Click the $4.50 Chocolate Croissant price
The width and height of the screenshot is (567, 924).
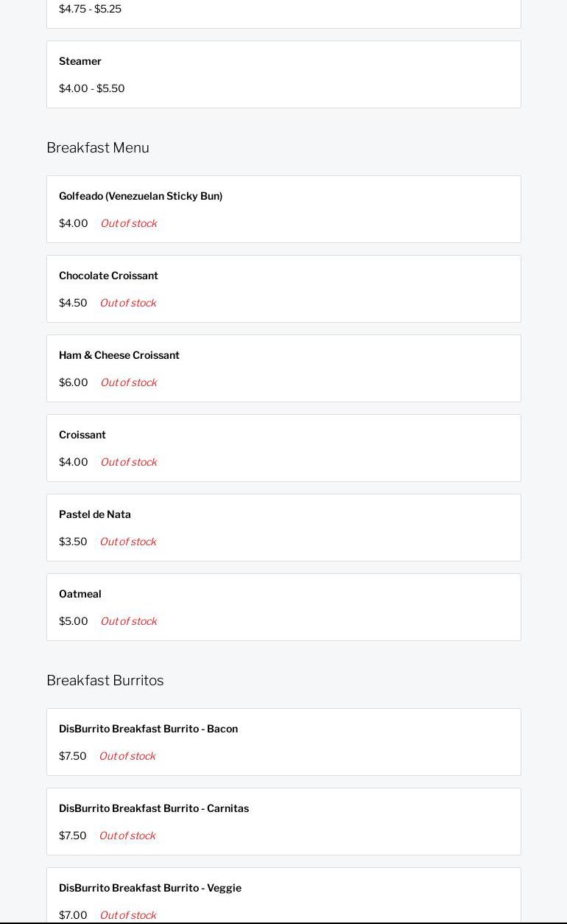[x=73, y=303]
